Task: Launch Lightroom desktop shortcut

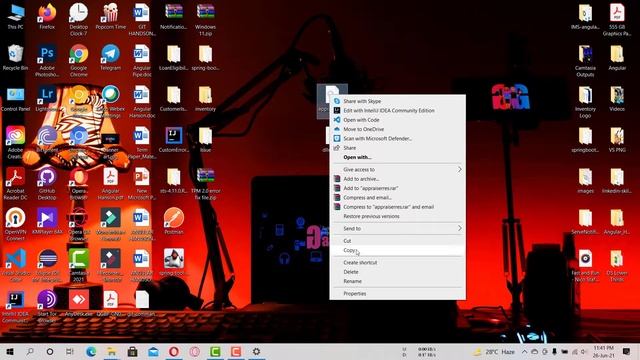Action: (47, 99)
